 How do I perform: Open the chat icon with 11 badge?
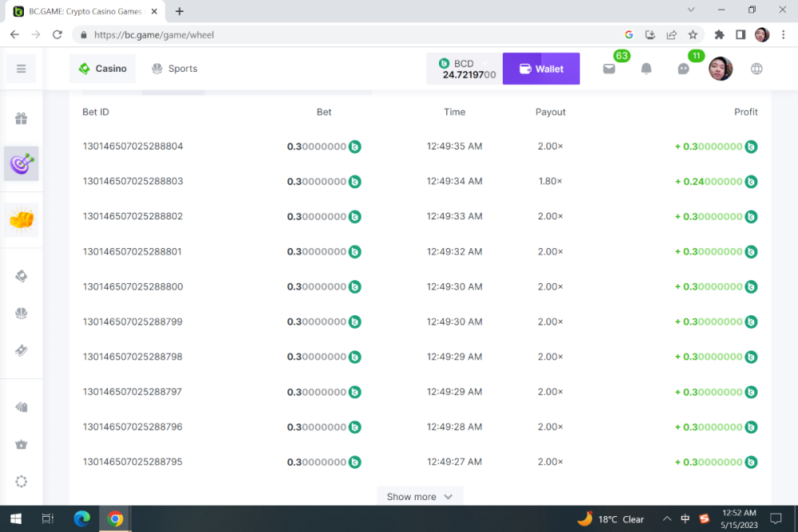(x=683, y=69)
